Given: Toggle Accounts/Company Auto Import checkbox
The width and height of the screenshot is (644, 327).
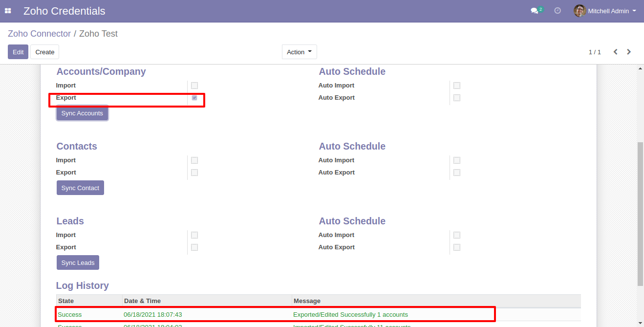Looking at the screenshot, I should coord(457,86).
